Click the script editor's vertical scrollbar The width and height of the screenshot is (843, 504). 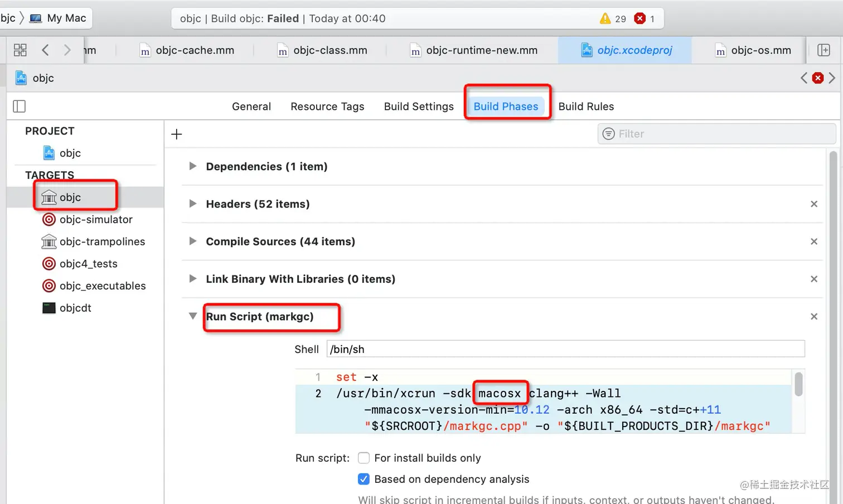click(798, 385)
